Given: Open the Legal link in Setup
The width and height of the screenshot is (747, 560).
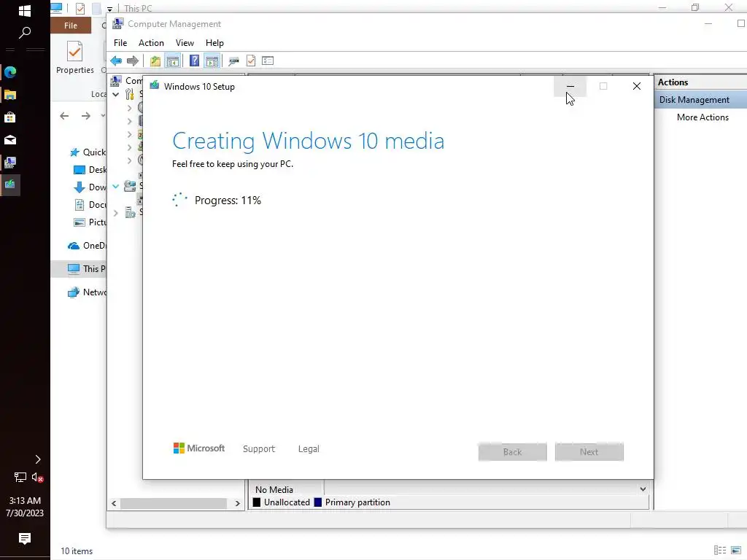Looking at the screenshot, I should (309, 448).
